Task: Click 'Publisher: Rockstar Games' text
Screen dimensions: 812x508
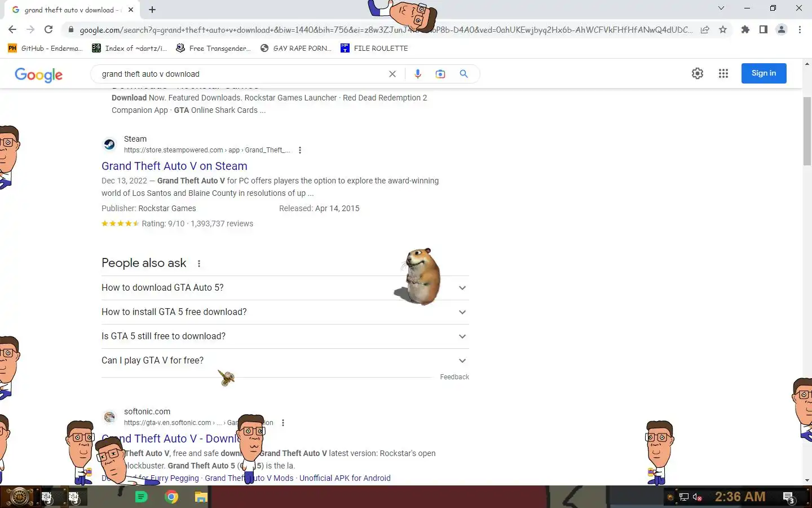Action: 149,208
